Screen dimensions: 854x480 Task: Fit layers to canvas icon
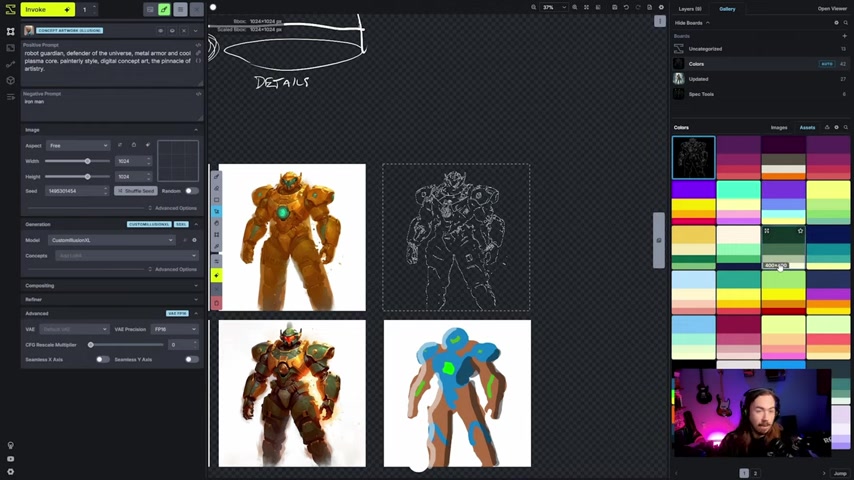[587, 8]
